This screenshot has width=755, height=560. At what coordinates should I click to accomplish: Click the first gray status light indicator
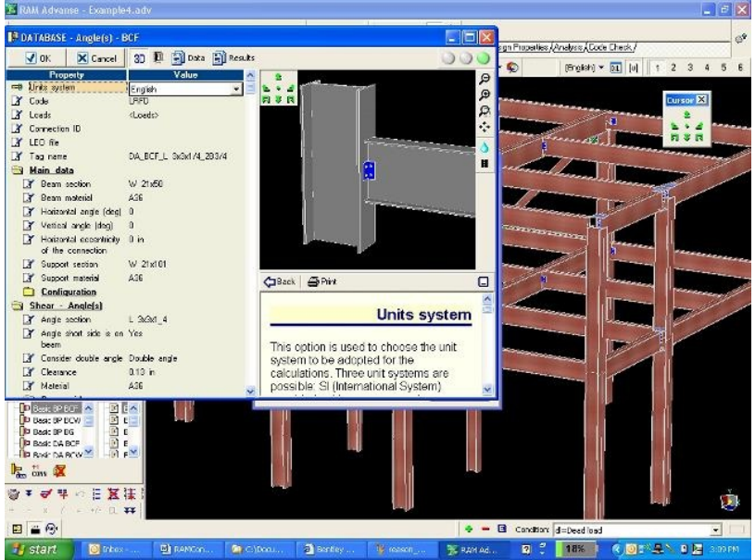point(448,58)
